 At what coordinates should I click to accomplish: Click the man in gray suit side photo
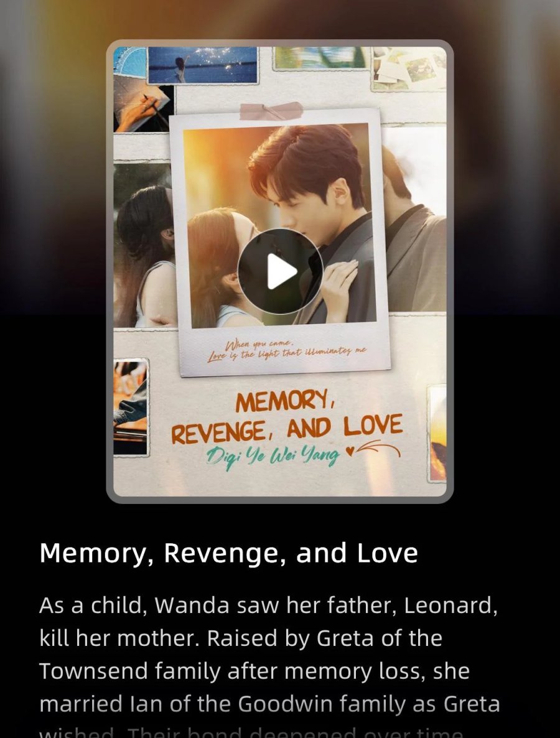point(414,219)
